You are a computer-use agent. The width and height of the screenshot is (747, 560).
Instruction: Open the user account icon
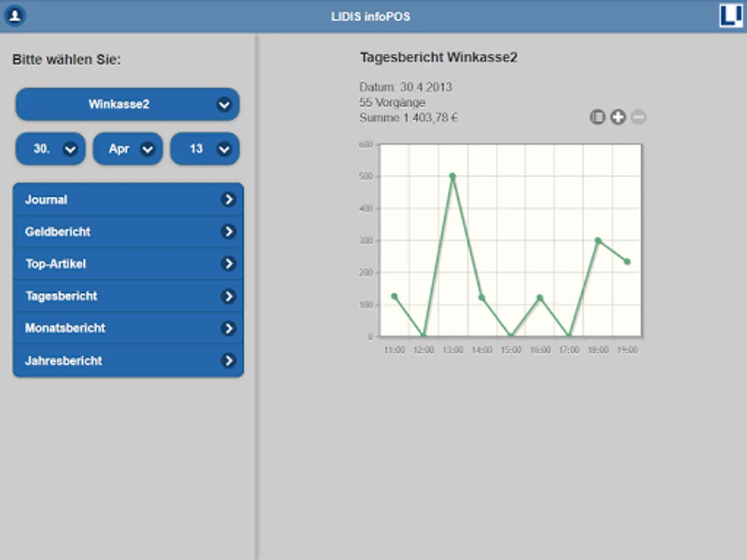click(x=14, y=15)
